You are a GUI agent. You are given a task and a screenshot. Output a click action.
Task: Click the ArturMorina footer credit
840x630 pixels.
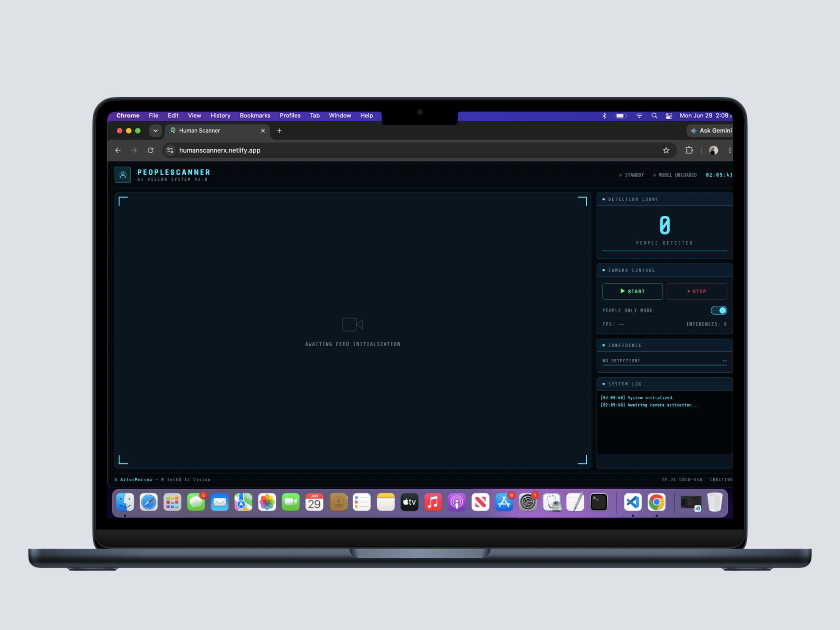[136, 480]
